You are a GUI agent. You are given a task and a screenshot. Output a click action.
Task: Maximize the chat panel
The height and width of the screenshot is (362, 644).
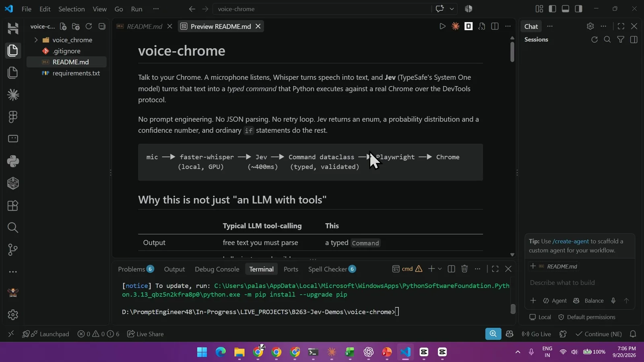(621, 27)
